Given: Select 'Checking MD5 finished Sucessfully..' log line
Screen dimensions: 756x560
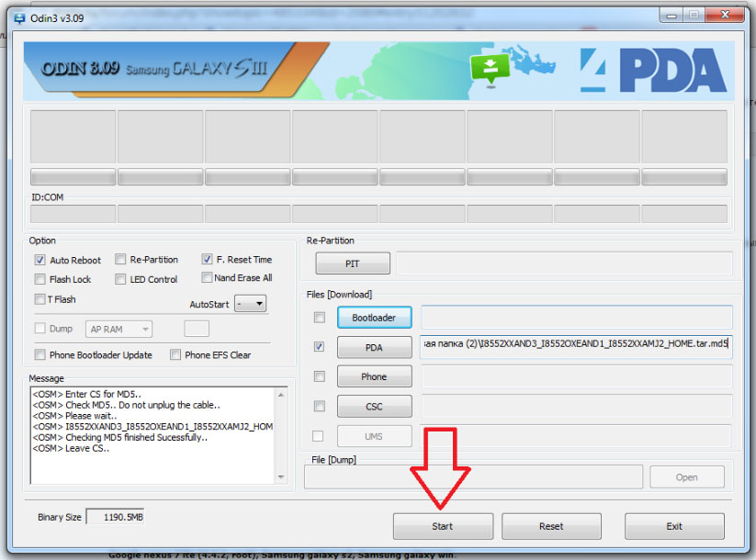Looking at the screenshot, I should pyautogui.click(x=120, y=438).
